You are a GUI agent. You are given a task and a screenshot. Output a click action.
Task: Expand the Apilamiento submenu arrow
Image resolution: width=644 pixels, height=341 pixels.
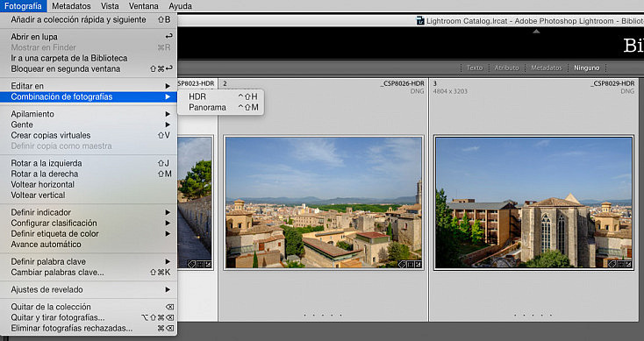click(168, 114)
